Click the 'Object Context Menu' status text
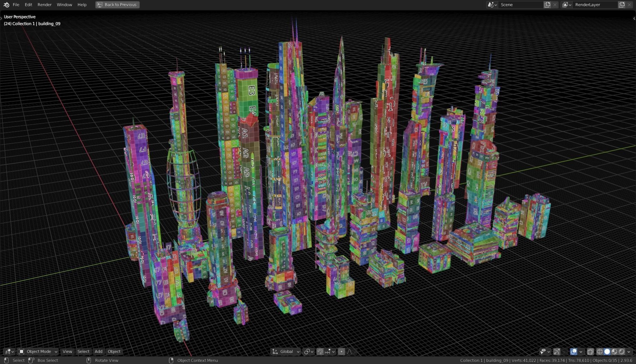This screenshot has height=364, width=636. (197, 360)
